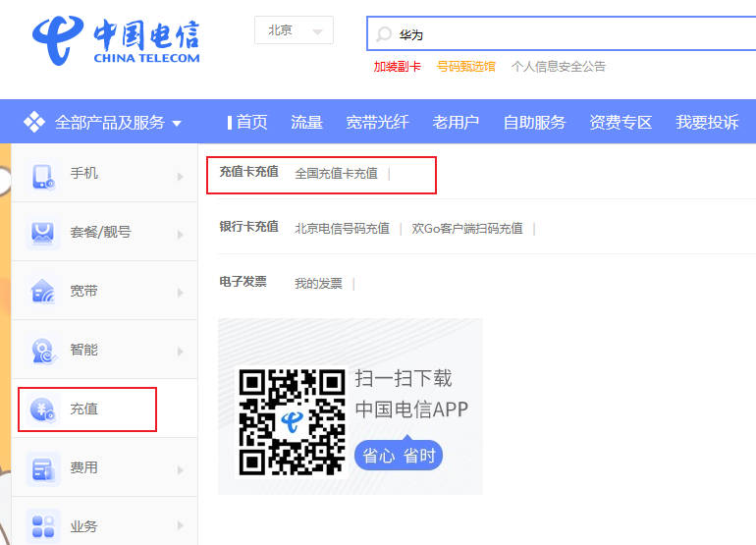Select the 手机 sidebar label
The height and width of the screenshot is (545, 756).
point(83,173)
